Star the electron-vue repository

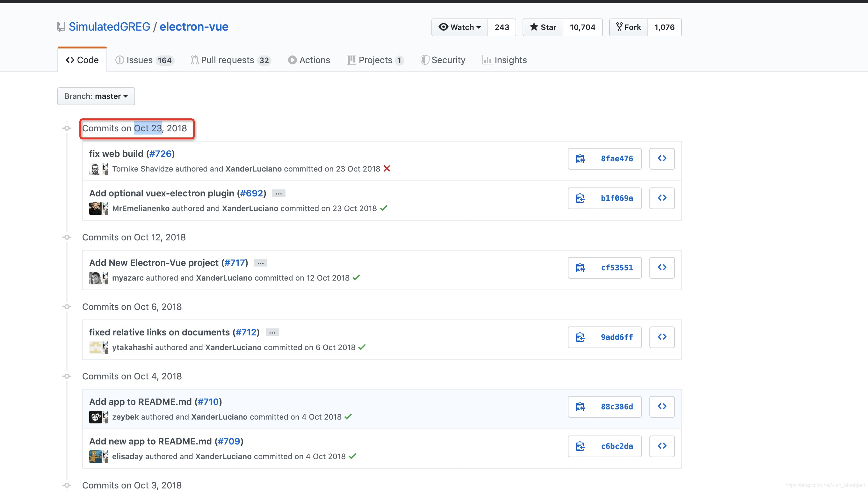pyautogui.click(x=543, y=27)
